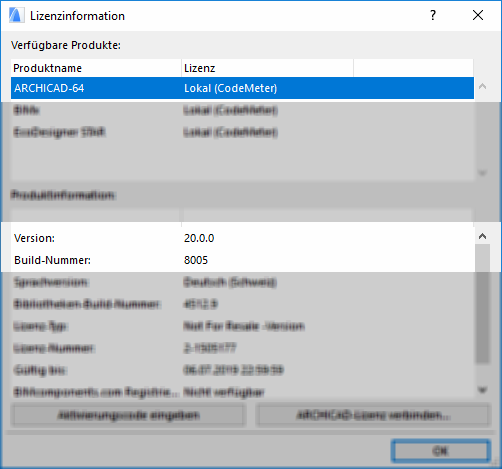Click the product info scrollbar thumb
The height and width of the screenshot is (469, 502).
(482, 303)
